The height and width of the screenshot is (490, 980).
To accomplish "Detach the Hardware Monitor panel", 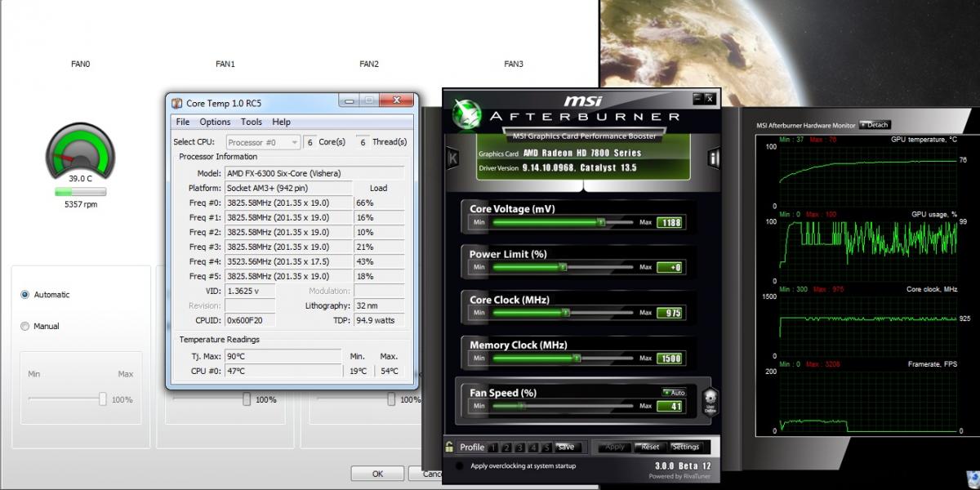I will coord(874,125).
